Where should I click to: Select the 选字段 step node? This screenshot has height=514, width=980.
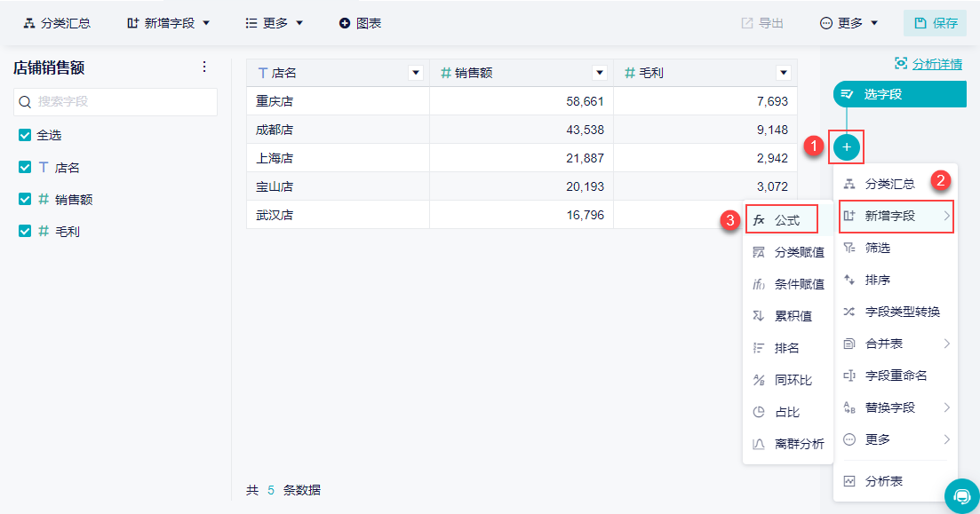coord(897,93)
